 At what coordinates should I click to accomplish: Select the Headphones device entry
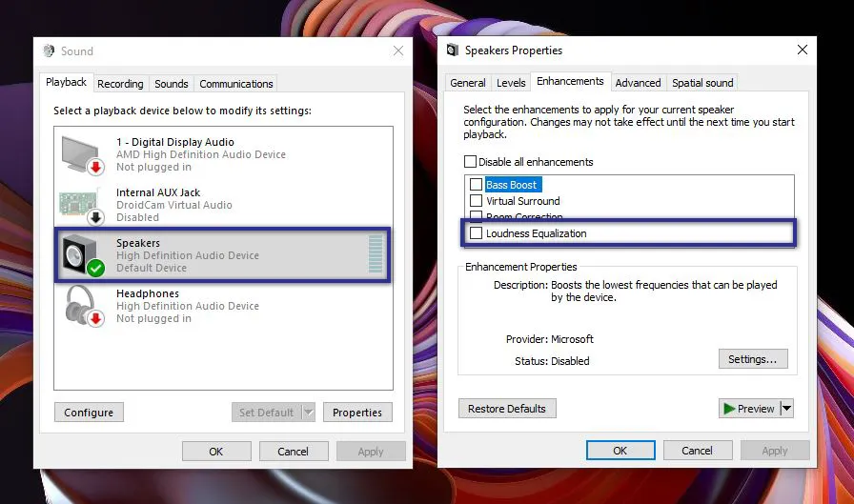point(187,305)
